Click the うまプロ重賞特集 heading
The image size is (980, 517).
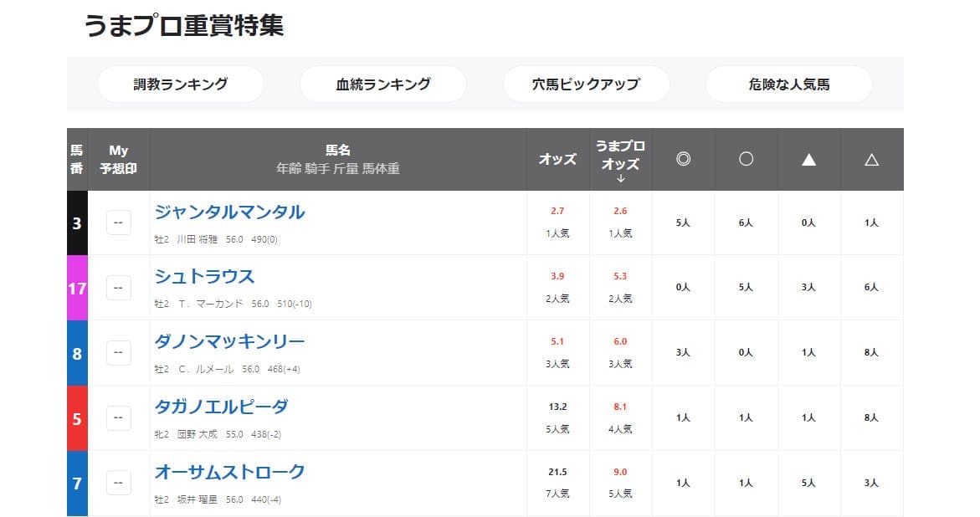click(184, 26)
